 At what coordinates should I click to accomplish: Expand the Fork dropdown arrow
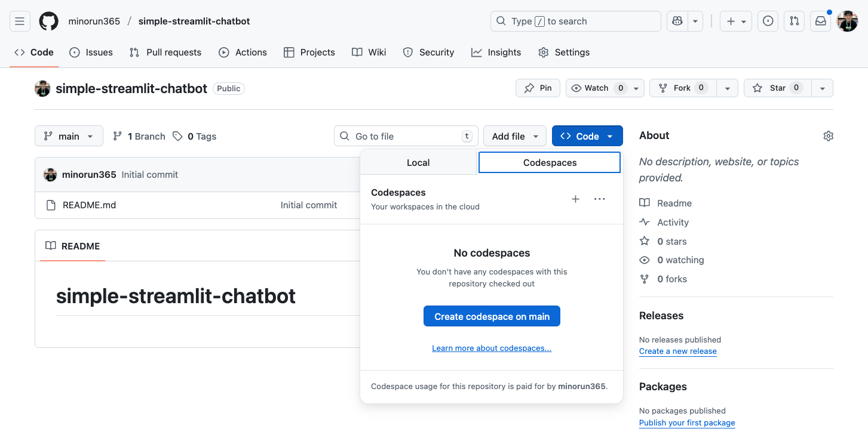point(728,88)
